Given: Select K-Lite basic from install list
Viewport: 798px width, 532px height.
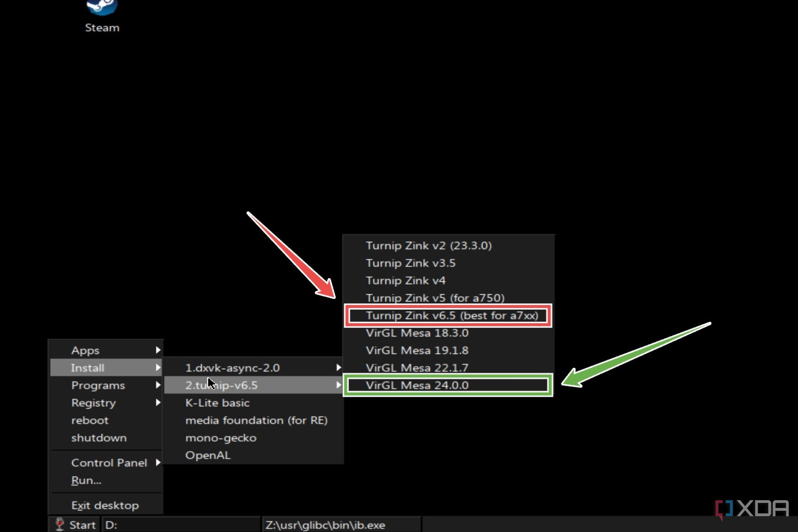Looking at the screenshot, I should 217,402.
